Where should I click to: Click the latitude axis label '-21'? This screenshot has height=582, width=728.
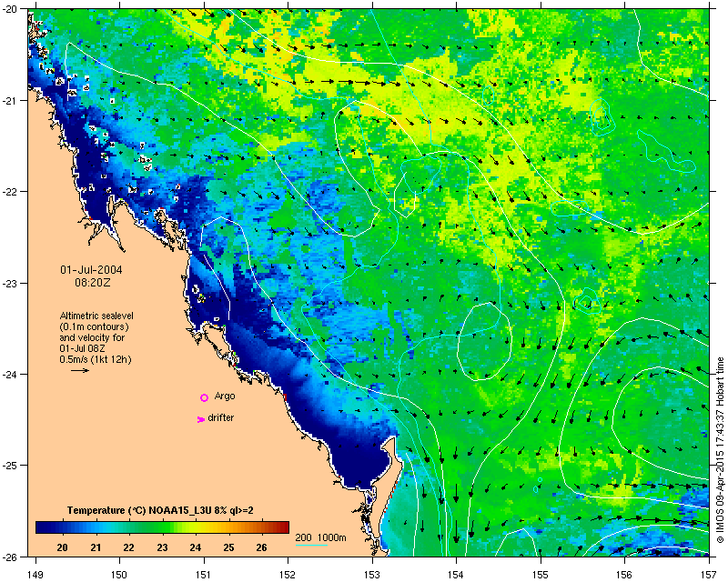tap(10, 101)
